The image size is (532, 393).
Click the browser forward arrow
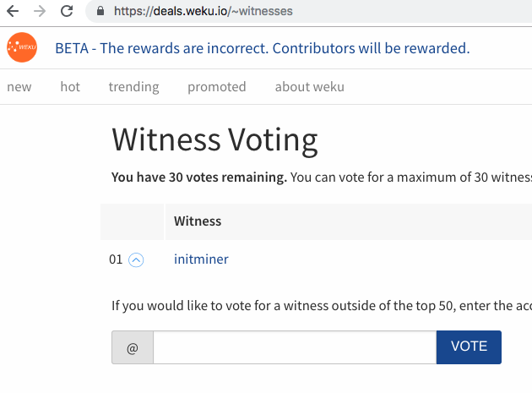coord(40,12)
